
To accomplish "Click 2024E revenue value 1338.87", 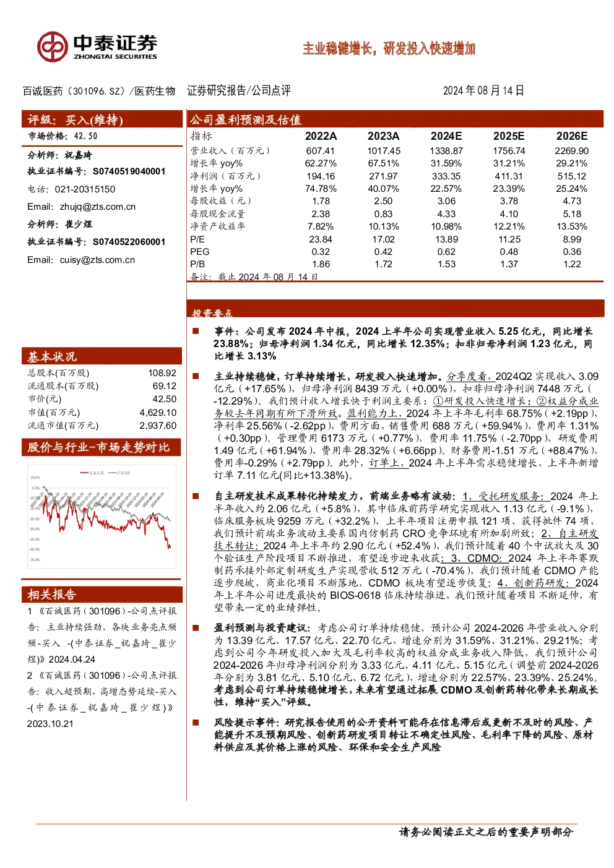I will tap(446, 151).
